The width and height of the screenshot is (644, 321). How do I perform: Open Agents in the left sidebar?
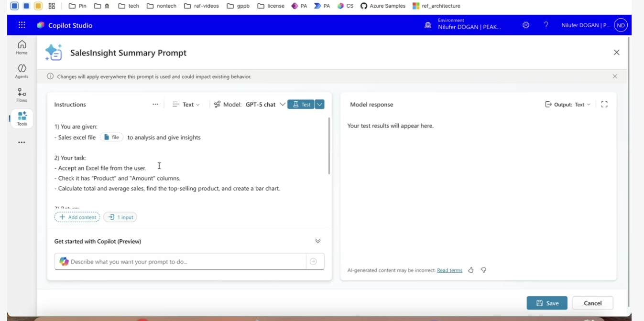tap(22, 71)
